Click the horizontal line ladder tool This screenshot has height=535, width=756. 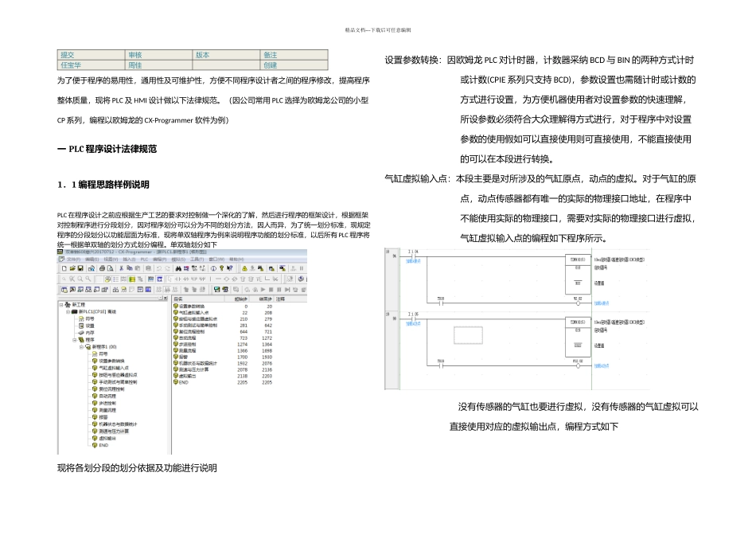(218, 279)
